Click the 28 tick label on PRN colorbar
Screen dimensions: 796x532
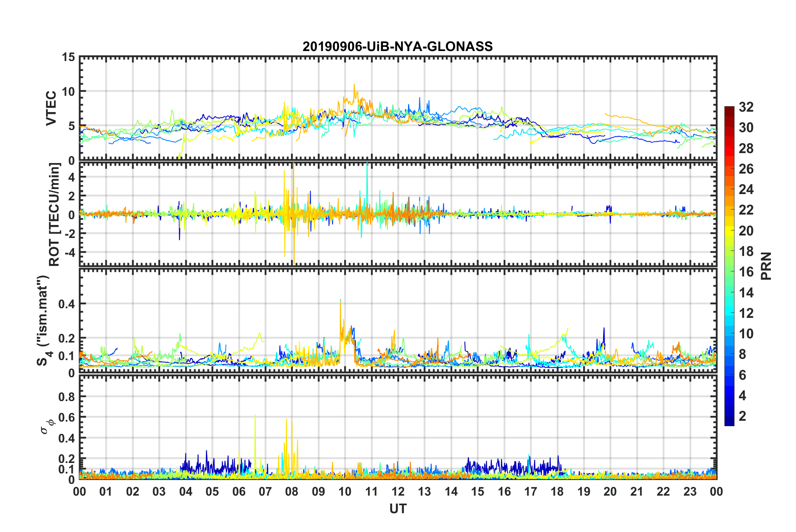pos(746,148)
